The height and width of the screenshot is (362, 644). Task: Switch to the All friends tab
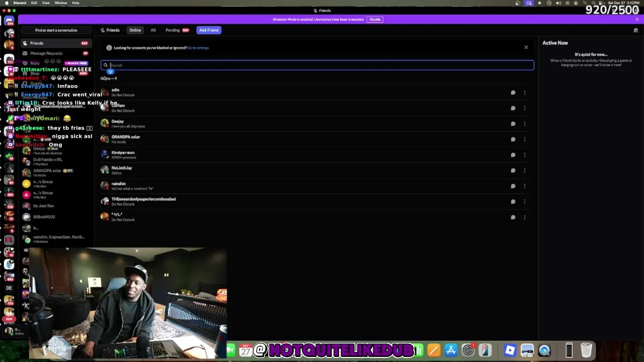[x=153, y=30]
